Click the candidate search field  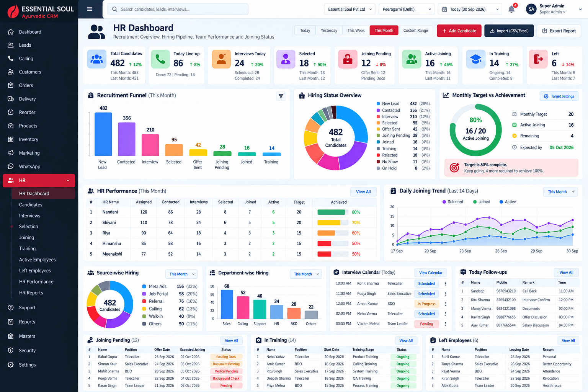(x=178, y=9)
